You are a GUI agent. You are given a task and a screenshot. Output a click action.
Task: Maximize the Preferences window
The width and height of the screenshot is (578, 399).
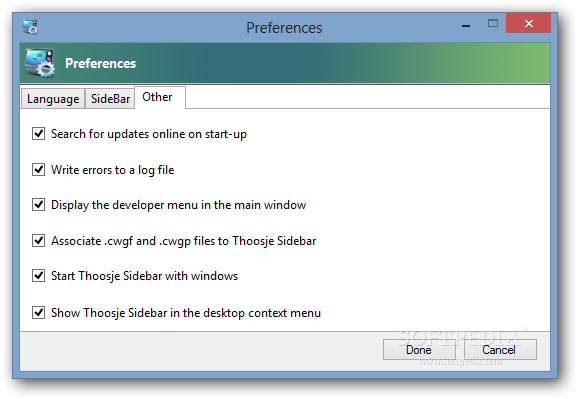click(493, 24)
